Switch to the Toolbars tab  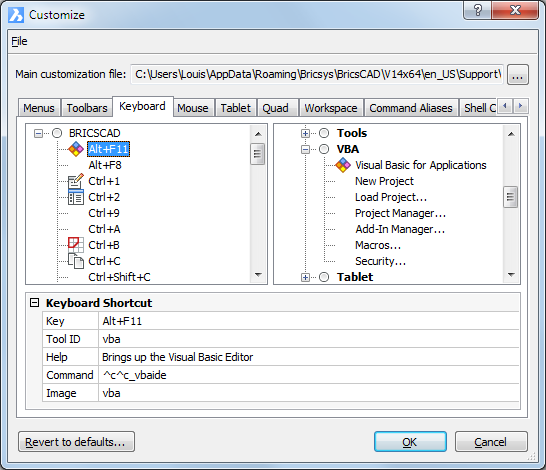tap(87, 108)
